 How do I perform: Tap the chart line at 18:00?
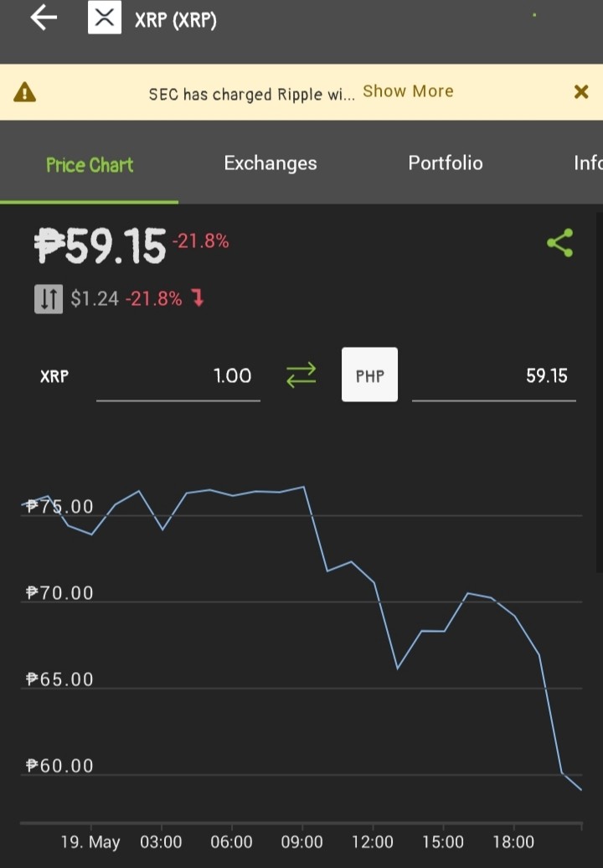point(514,616)
